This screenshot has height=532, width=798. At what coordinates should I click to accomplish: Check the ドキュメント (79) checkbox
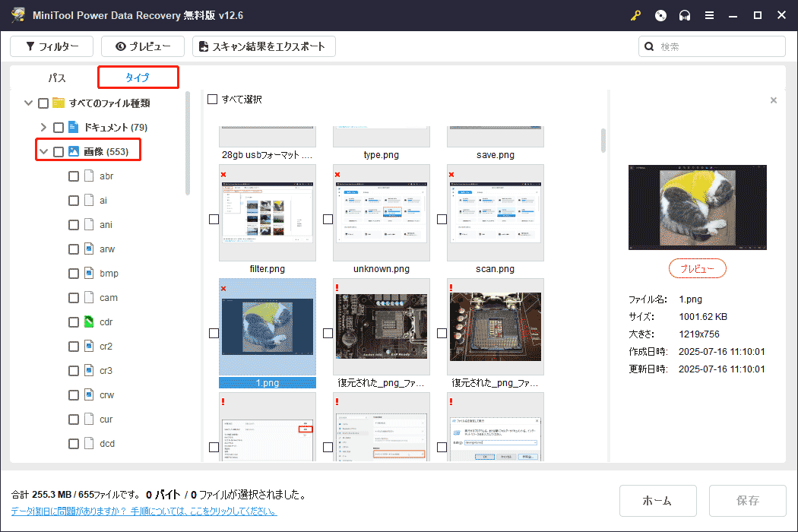59,127
